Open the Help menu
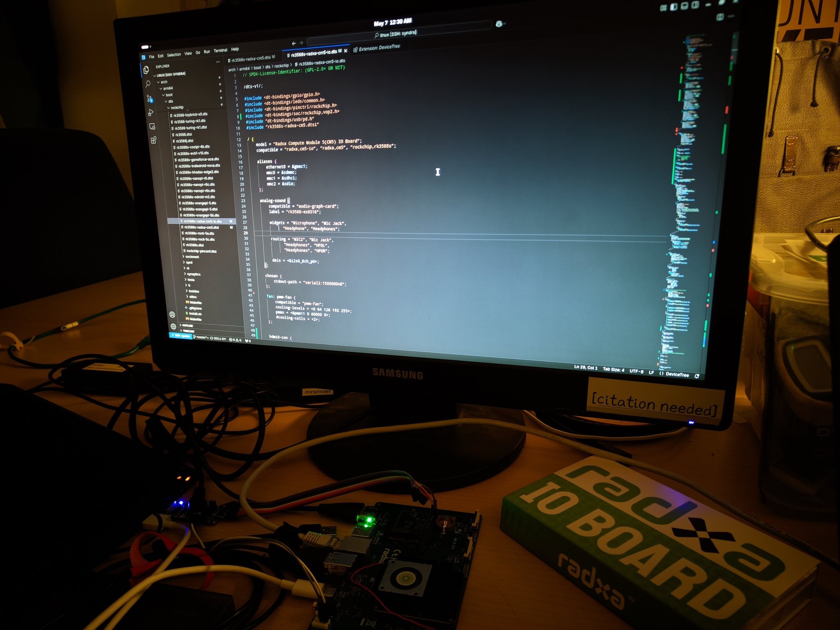This screenshot has height=630, width=840. click(x=235, y=49)
